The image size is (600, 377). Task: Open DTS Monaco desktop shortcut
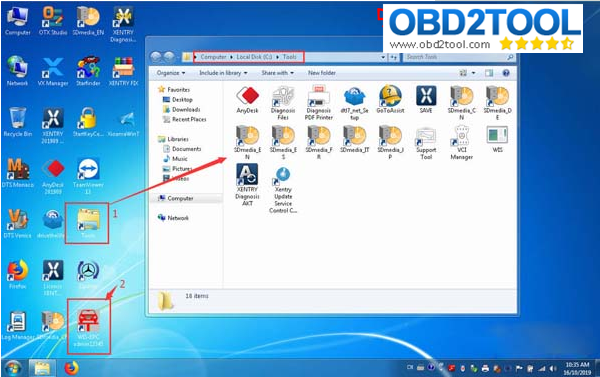click(x=18, y=173)
